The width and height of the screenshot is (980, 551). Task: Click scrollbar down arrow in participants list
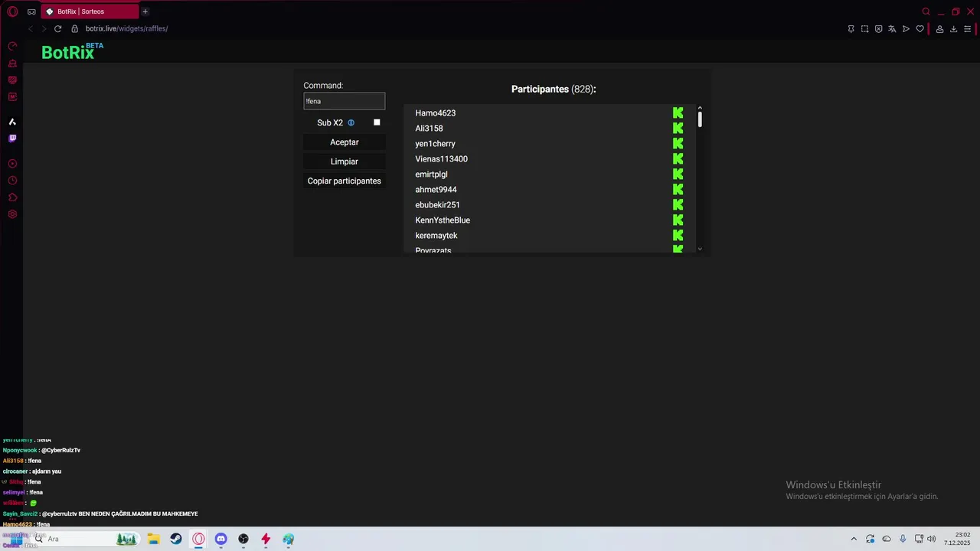click(700, 249)
